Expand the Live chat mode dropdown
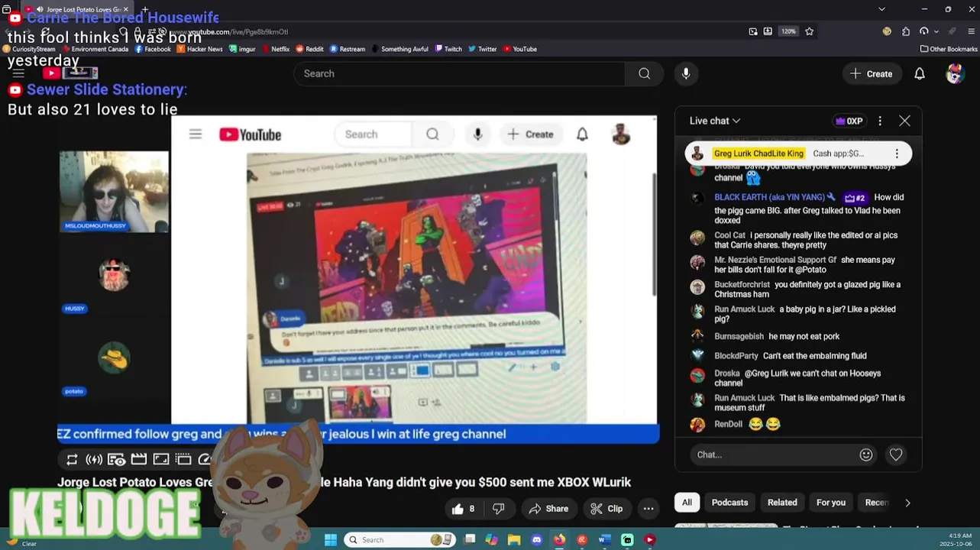 point(715,121)
